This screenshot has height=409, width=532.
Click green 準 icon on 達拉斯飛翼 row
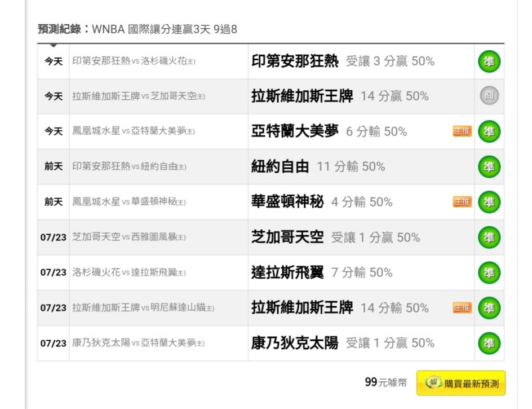[489, 273]
